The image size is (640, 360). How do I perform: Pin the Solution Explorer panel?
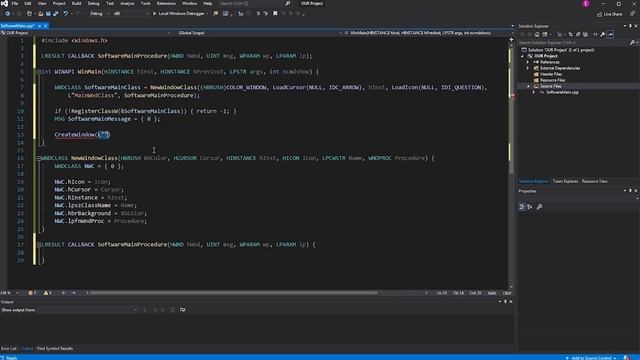(630, 26)
